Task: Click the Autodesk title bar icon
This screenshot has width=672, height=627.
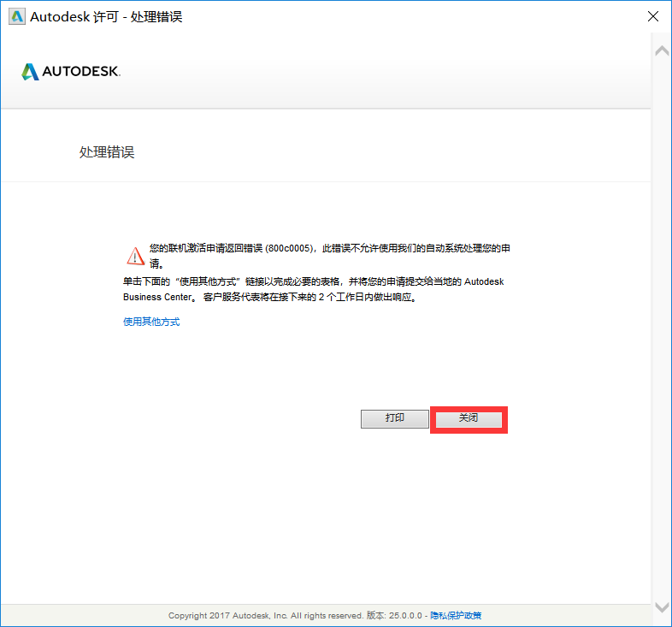Action: click(x=17, y=17)
